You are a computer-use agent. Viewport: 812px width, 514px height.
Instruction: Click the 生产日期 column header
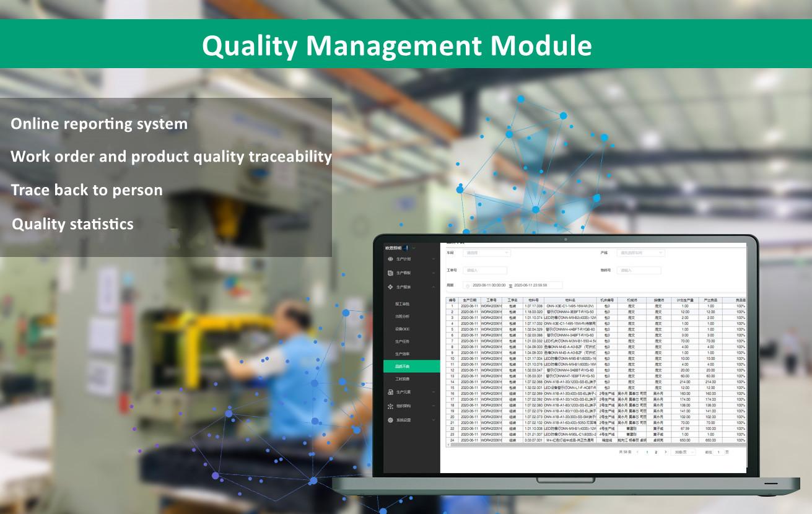tap(469, 300)
